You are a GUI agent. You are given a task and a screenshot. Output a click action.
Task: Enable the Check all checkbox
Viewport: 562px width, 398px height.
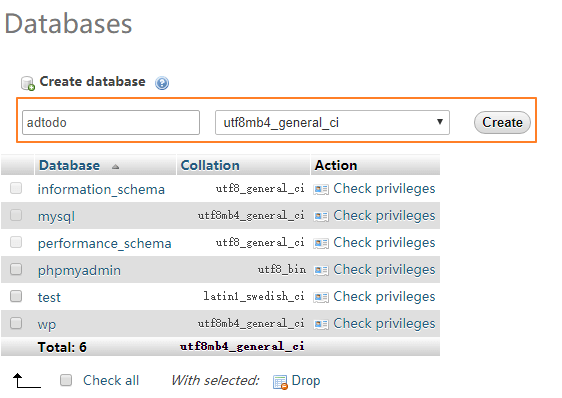66,380
